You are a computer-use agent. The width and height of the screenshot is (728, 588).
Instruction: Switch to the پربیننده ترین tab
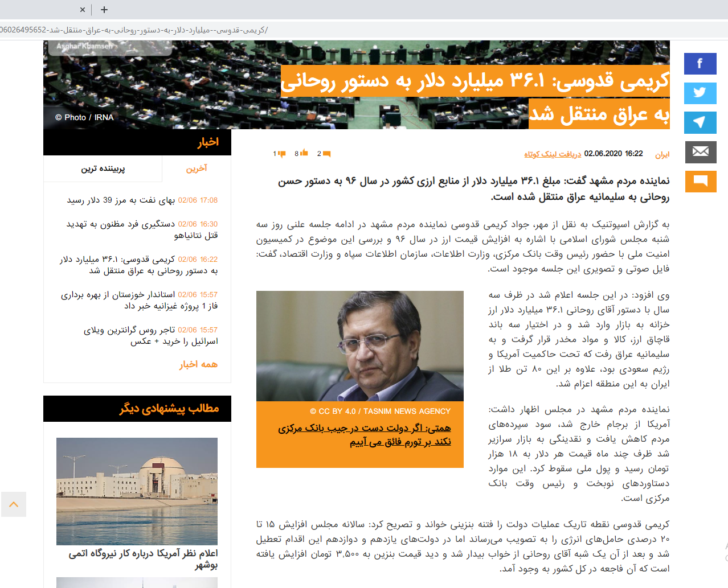pyautogui.click(x=103, y=168)
